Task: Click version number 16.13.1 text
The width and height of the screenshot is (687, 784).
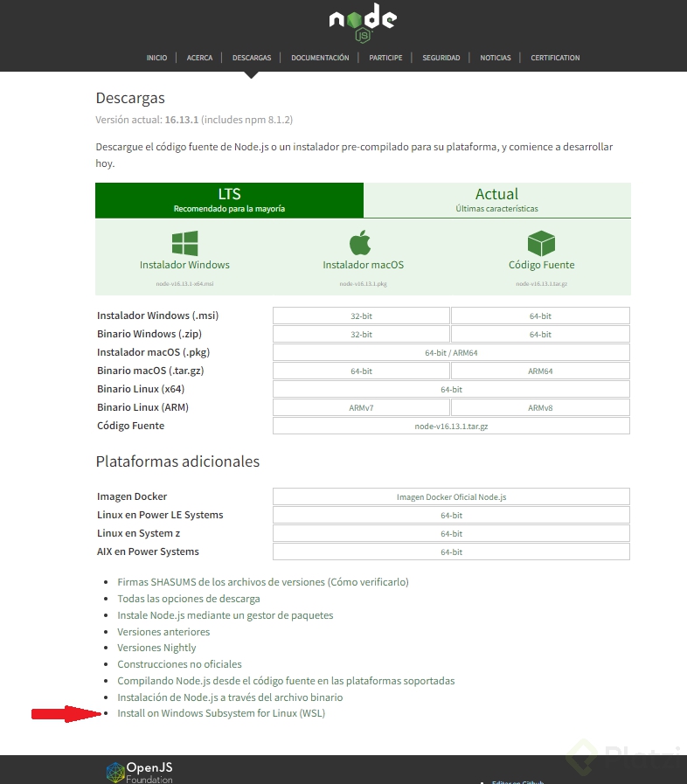Action: coord(182,120)
